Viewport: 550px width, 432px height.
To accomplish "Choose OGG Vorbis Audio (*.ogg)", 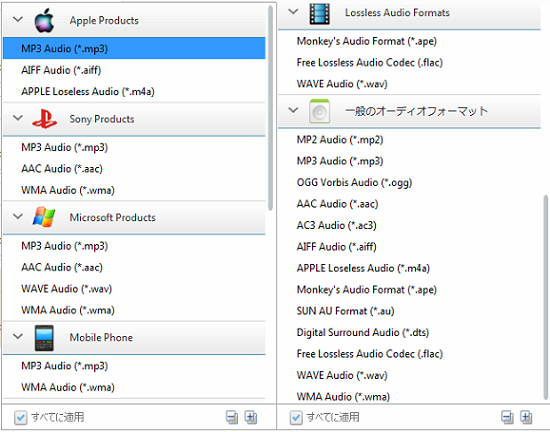I will [x=409, y=182].
